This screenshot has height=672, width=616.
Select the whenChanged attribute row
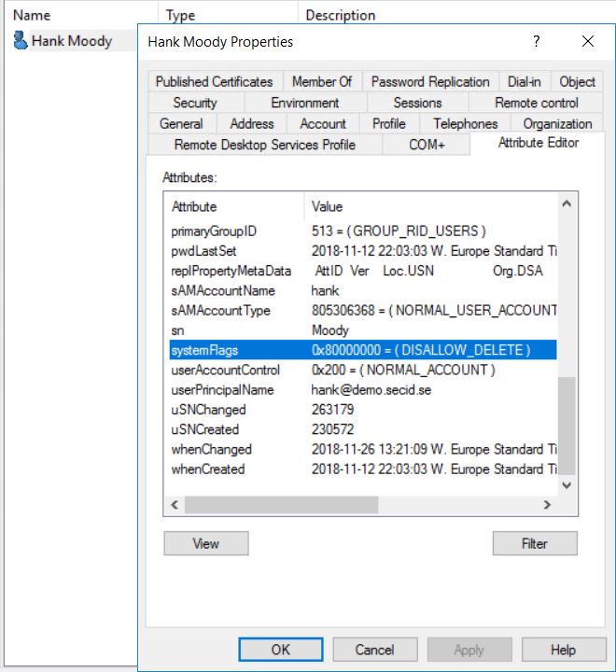click(x=363, y=449)
